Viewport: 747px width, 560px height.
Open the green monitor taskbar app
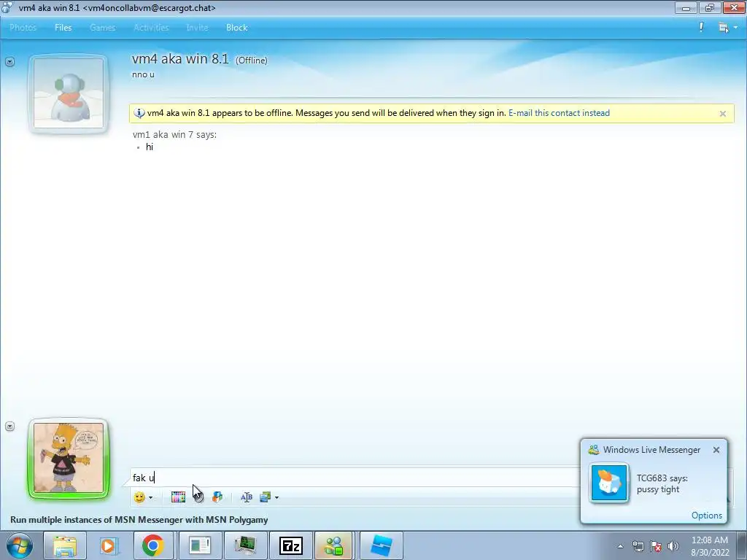tap(245, 545)
